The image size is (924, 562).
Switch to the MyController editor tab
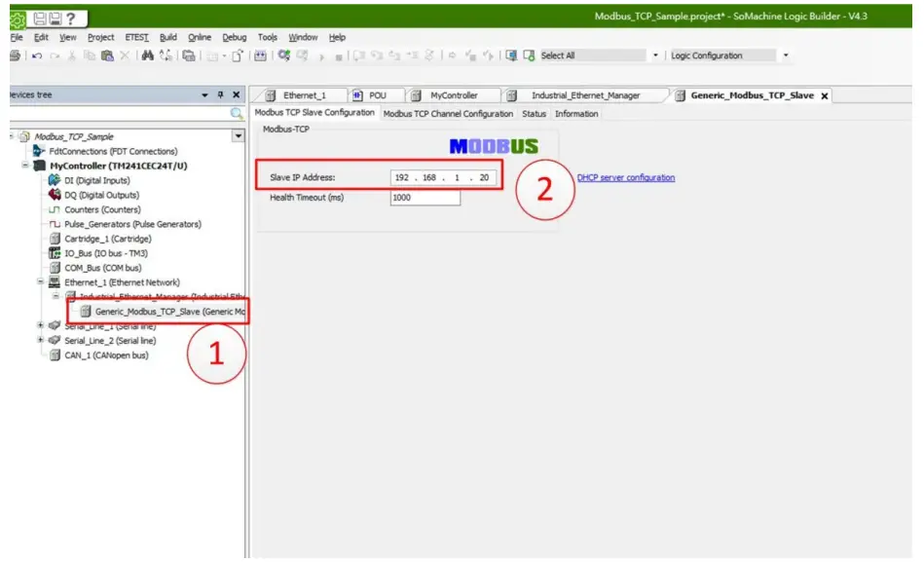454,95
